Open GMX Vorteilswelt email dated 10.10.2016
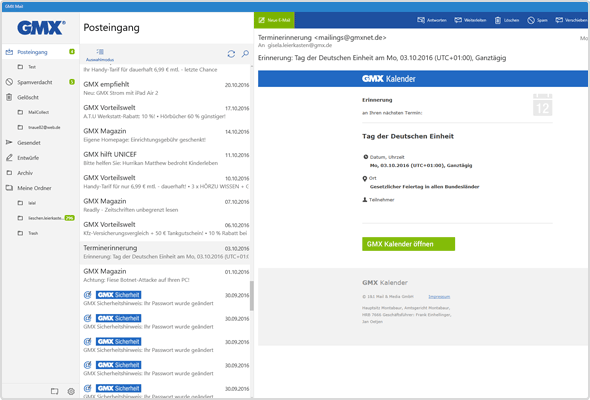Screen dimensions: 590x400 click(166, 182)
